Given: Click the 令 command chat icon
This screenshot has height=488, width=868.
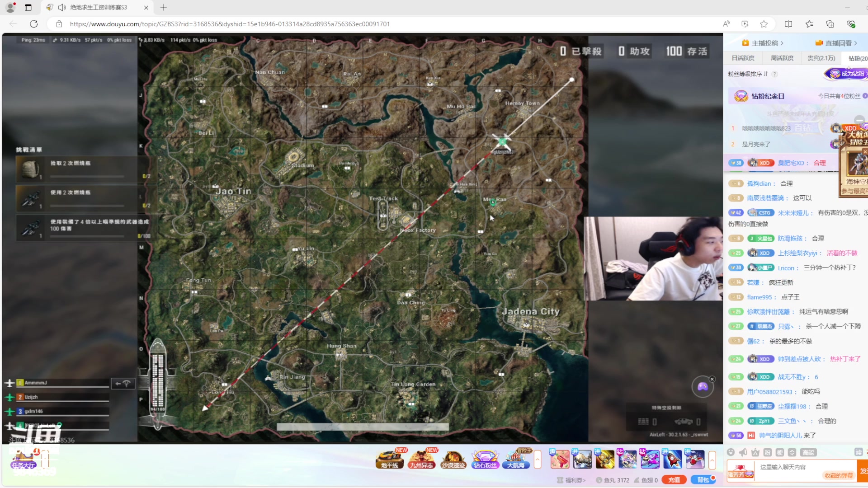Looking at the screenshot, I should pyautogui.click(x=792, y=452).
